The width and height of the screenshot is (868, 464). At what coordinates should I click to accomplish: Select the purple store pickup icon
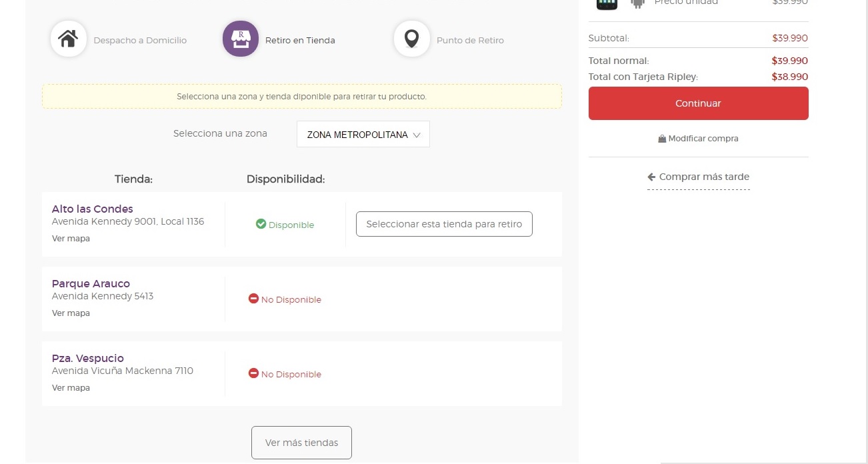tap(240, 39)
